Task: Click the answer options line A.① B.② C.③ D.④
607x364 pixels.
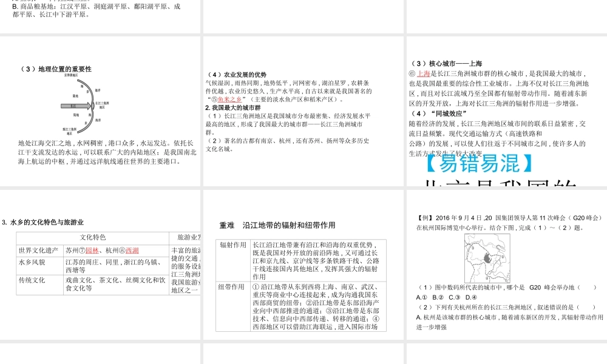Action: (446, 297)
